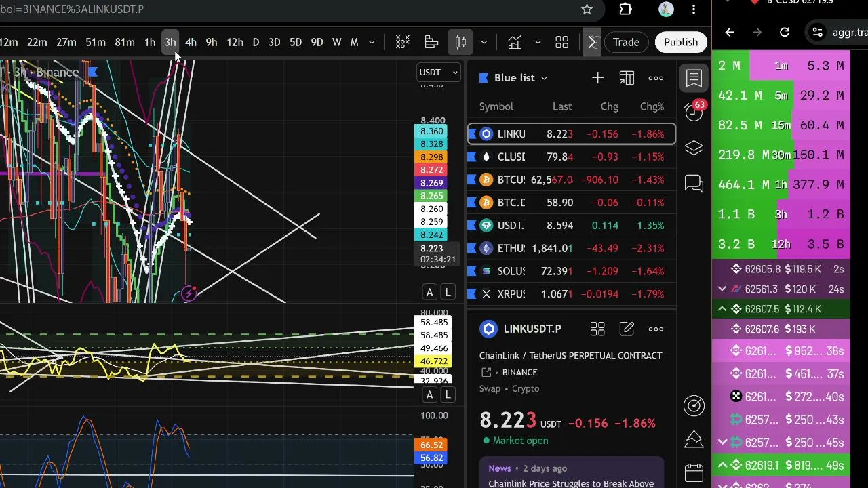
Task: Switch to the 1h timeframe
Action: click(150, 43)
